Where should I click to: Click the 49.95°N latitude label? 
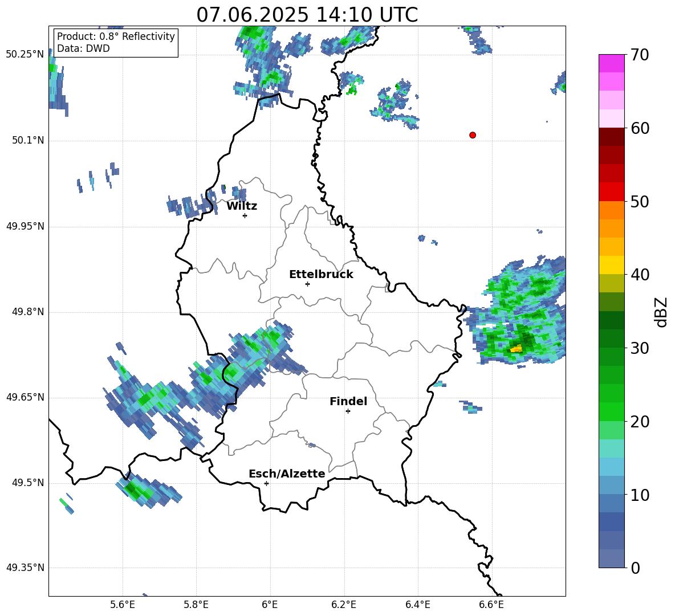[x=25, y=226]
